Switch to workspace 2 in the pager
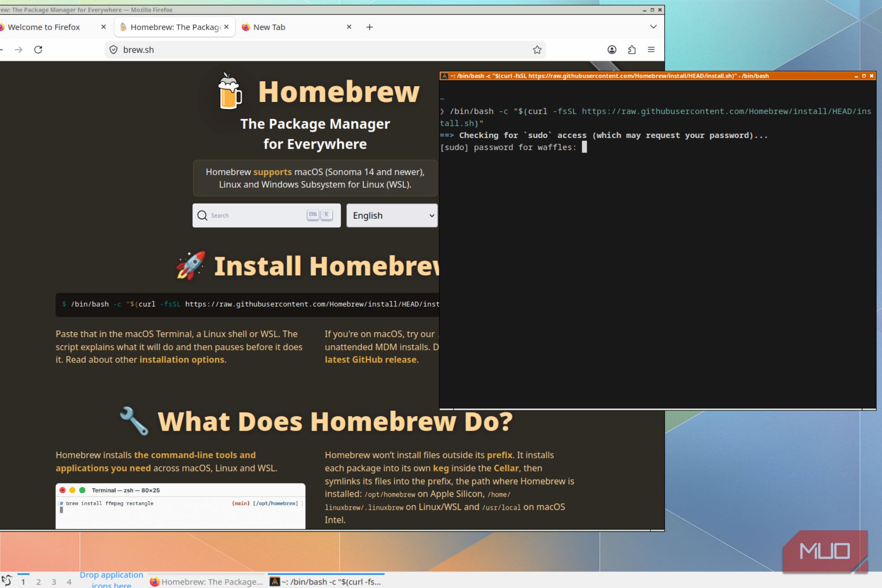 [x=38, y=582]
